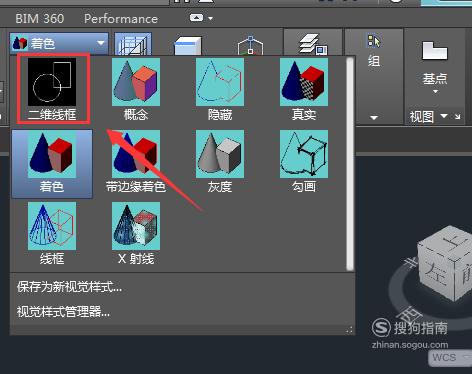Expand the 视图 panel dropdown
This screenshot has height=374, width=472.
(444, 116)
